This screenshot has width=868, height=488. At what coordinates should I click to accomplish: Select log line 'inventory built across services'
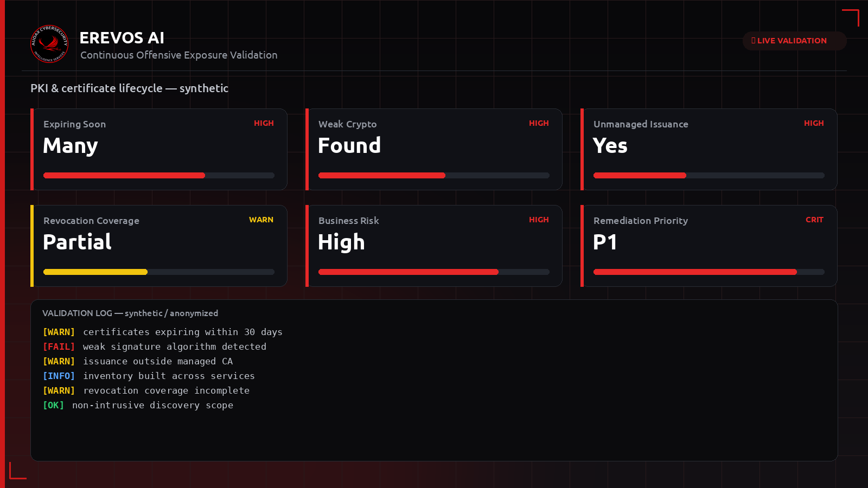coord(169,376)
